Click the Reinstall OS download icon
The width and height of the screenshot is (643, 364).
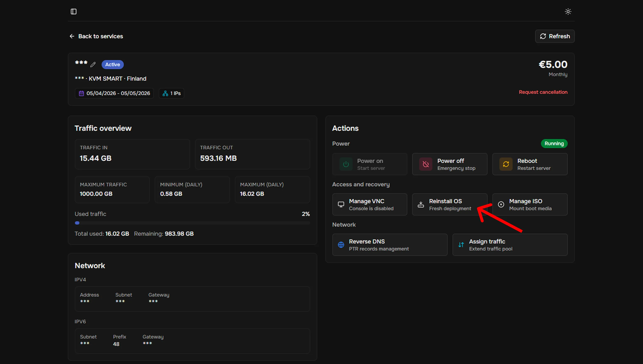421,204
